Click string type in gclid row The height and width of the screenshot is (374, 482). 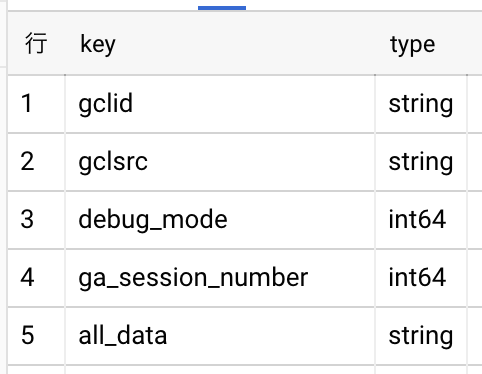click(421, 104)
